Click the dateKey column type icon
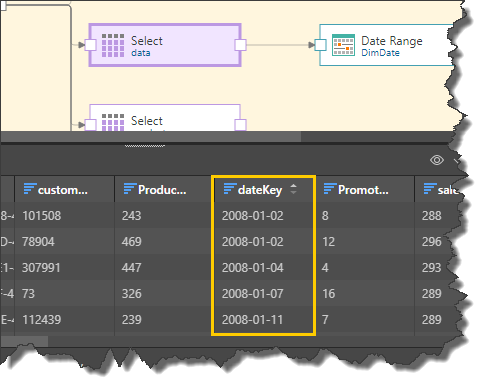490x391 pixels. point(230,189)
